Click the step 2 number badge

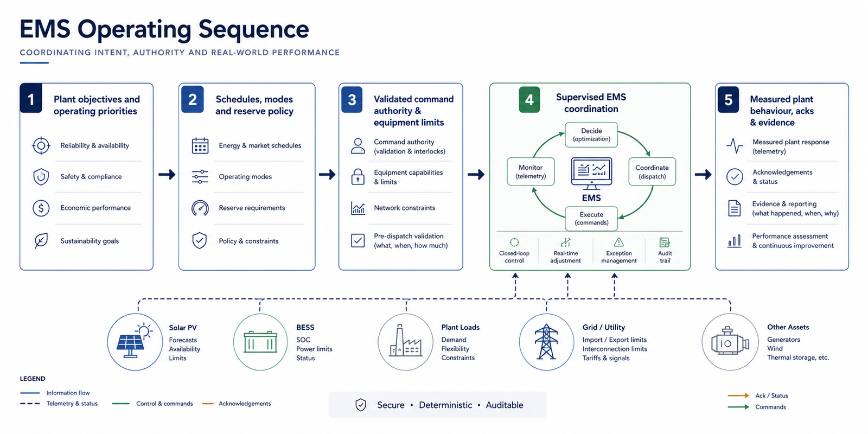coord(193,99)
